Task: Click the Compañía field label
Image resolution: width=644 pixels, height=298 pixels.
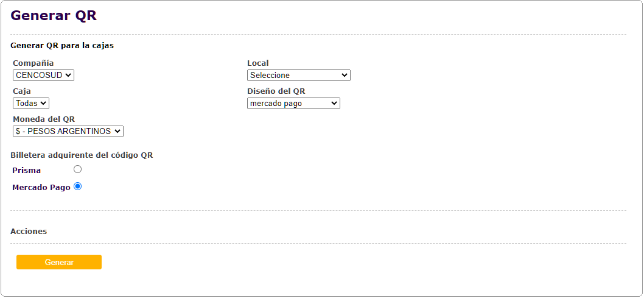Action: click(x=33, y=63)
